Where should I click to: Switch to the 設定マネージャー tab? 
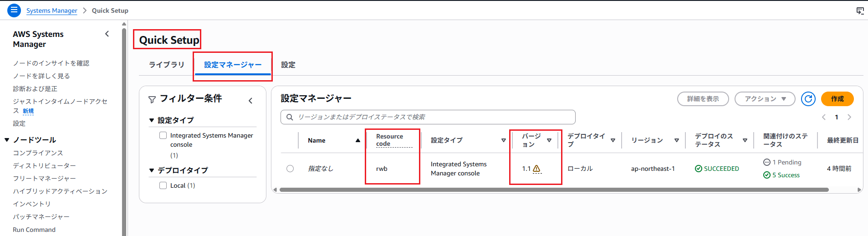(x=233, y=65)
